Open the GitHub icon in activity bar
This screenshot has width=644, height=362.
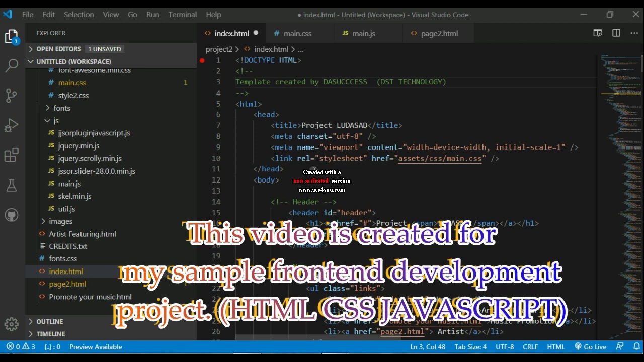(x=12, y=216)
